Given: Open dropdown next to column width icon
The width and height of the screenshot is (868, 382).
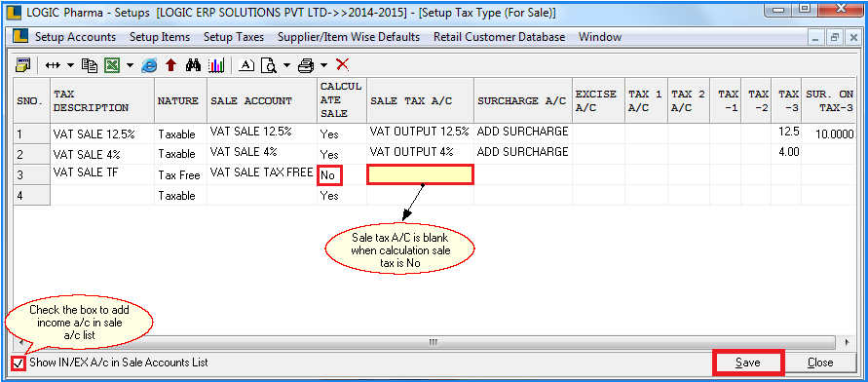Looking at the screenshot, I should pos(70,65).
